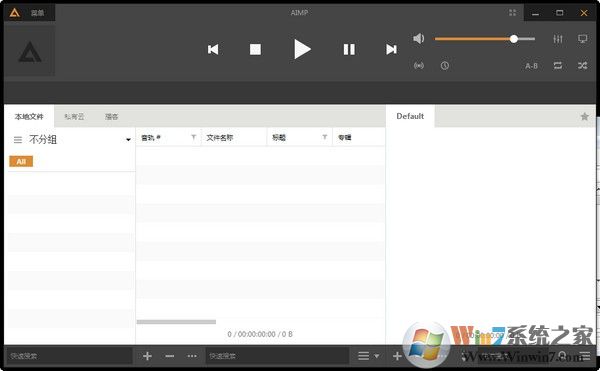Open the AIMP main menu logo button

pyautogui.click(x=15, y=13)
